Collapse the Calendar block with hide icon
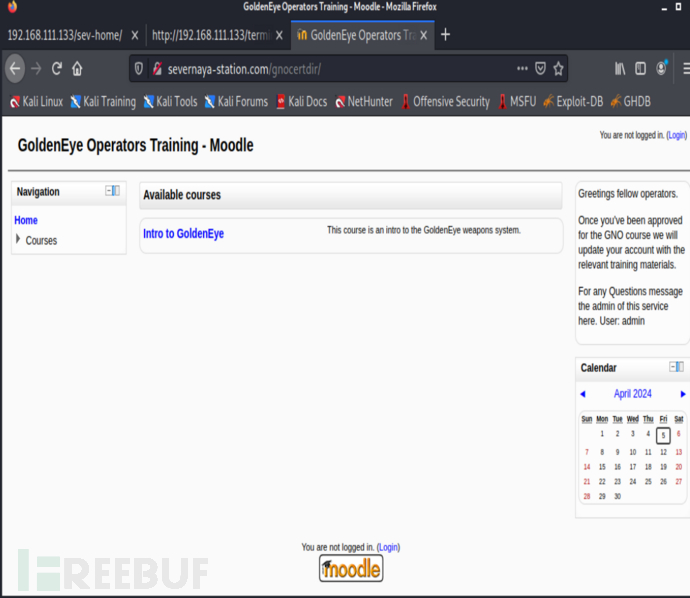Image resolution: width=690 pixels, height=598 pixels. 673,367
